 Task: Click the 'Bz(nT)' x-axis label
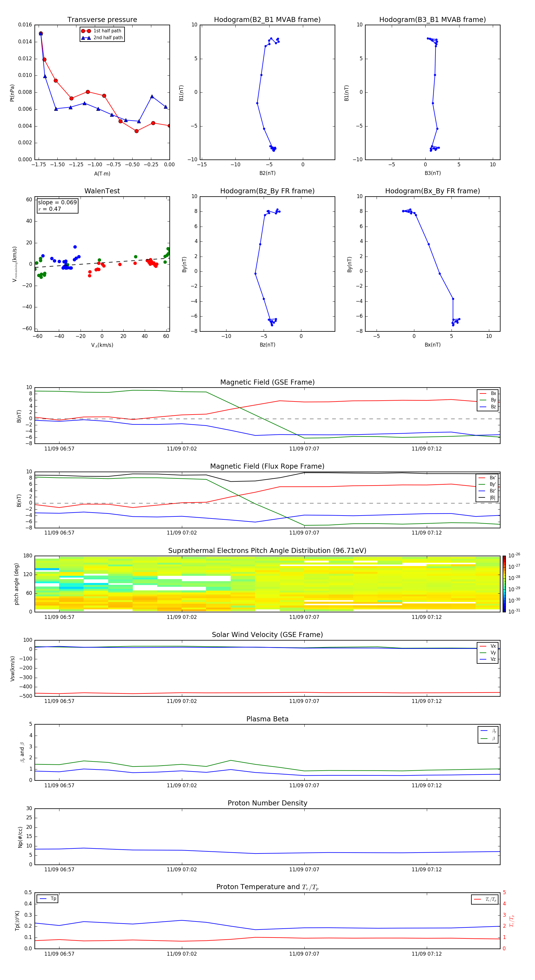[x=267, y=345]
